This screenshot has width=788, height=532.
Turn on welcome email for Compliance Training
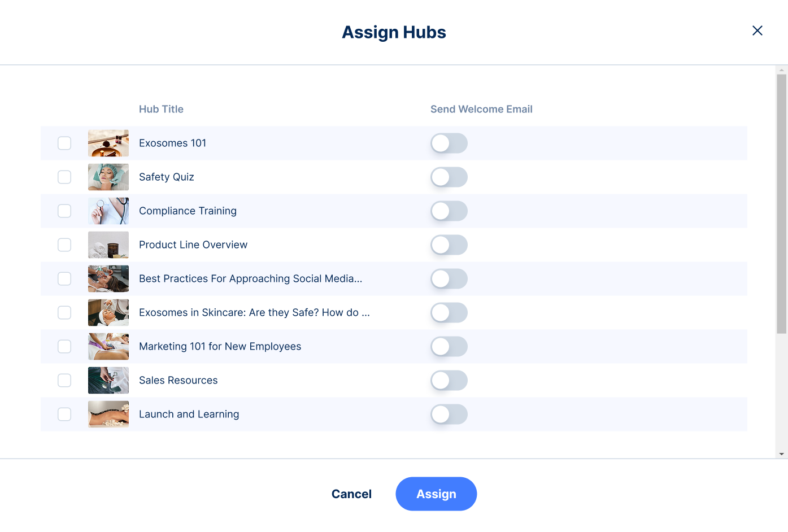click(449, 211)
